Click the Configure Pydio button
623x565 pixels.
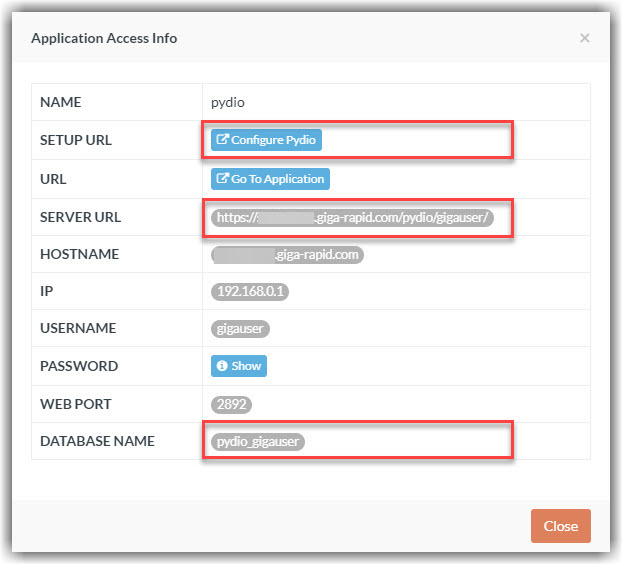coord(266,140)
